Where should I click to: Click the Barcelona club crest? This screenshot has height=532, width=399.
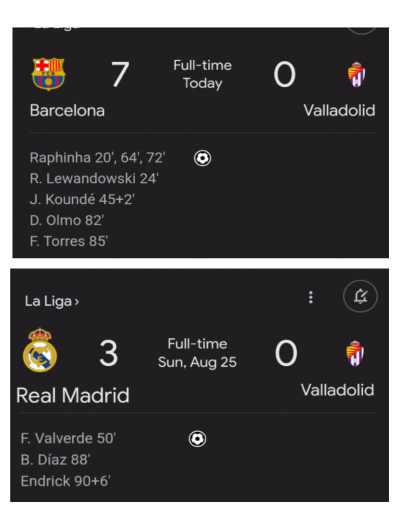coord(48,74)
